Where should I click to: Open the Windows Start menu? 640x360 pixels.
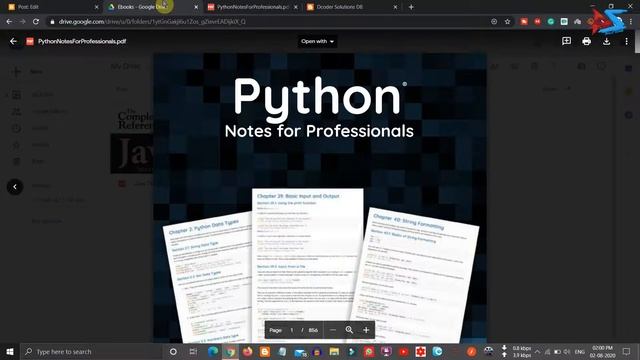click(10, 351)
